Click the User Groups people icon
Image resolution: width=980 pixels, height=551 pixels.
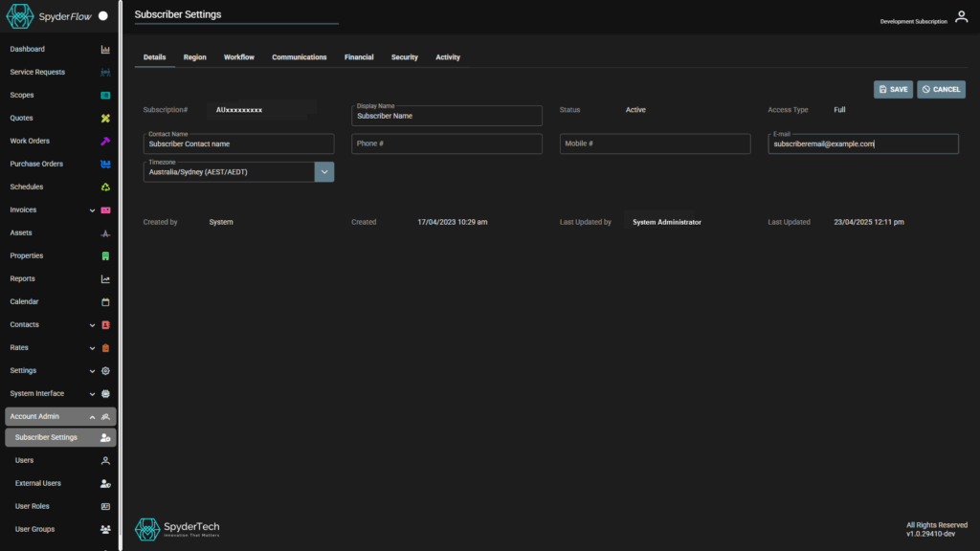(x=105, y=530)
